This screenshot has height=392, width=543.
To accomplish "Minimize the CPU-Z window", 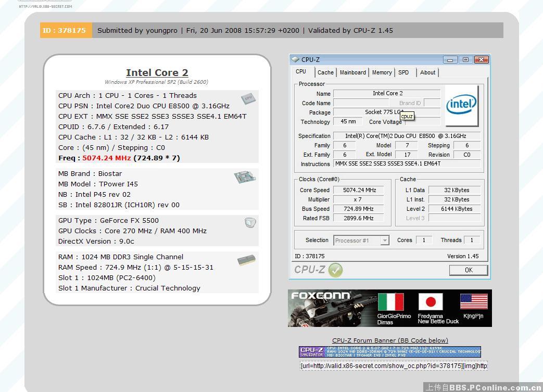I will point(450,59).
